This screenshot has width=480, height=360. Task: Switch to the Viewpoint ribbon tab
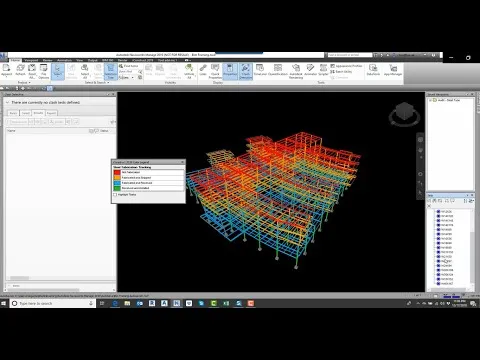[x=31, y=60]
